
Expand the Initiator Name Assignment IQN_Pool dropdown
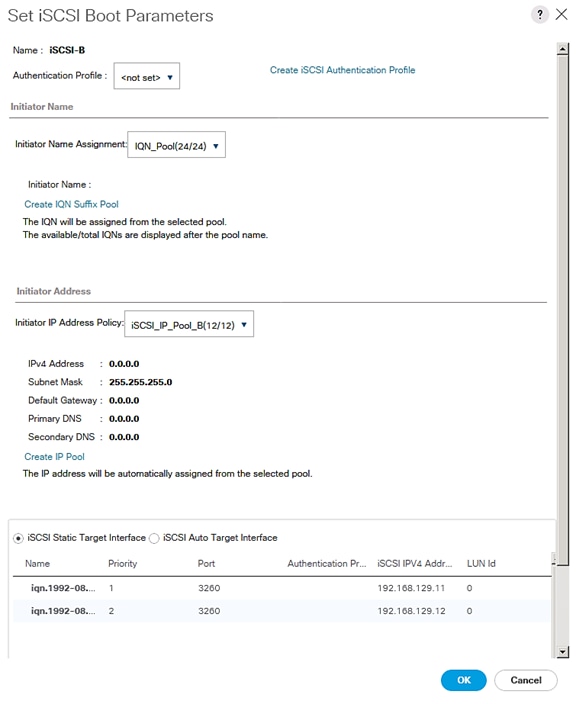click(x=176, y=145)
